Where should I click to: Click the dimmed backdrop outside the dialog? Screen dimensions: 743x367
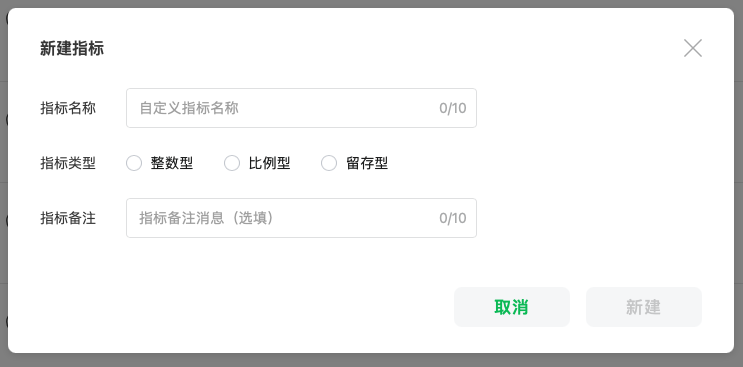point(372,361)
